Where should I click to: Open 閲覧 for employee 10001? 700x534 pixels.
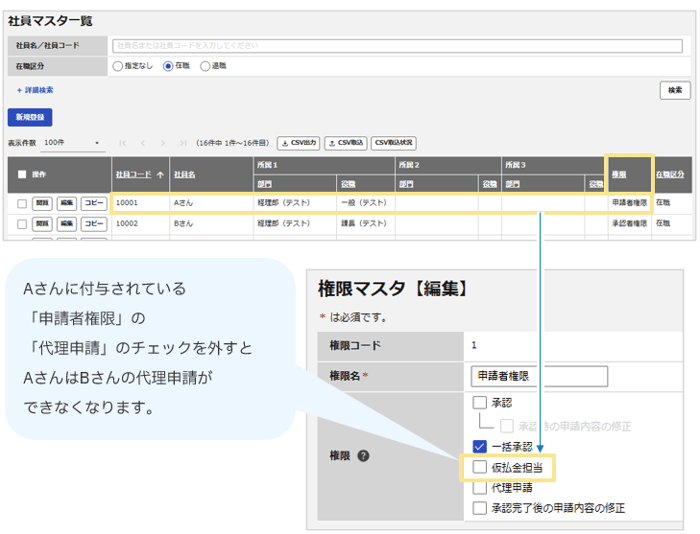[x=42, y=203]
